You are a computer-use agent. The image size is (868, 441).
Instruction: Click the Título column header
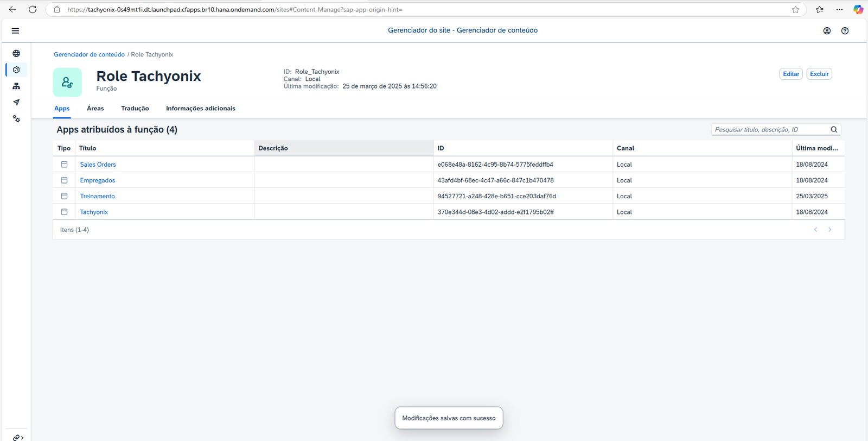click(164, 148)
